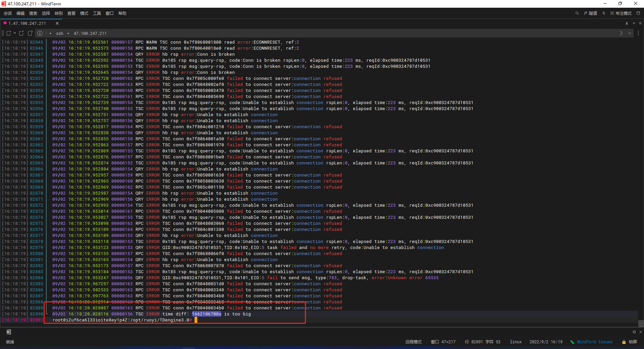Toggle the layout pane icon at top right
This screenshot has width=644, height=349.
click(638, 13)
